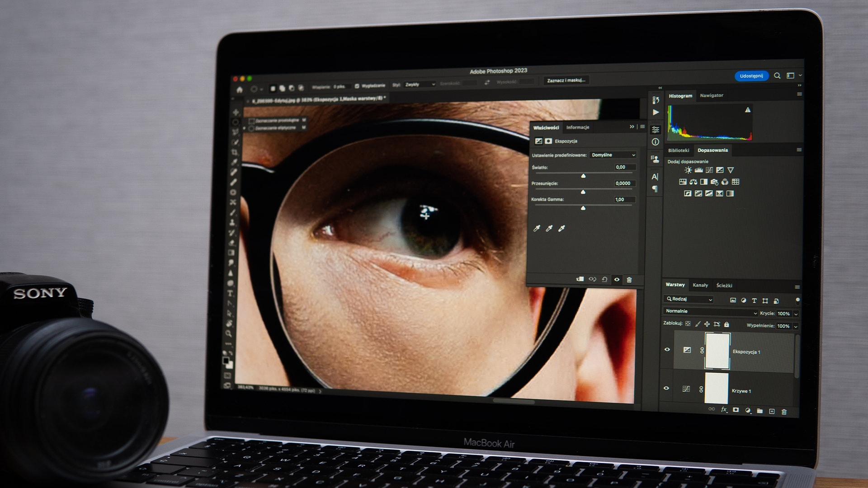Screen dimensions: 868x488
Task: Switch to the Kanały tab
Action: point(701,285)
